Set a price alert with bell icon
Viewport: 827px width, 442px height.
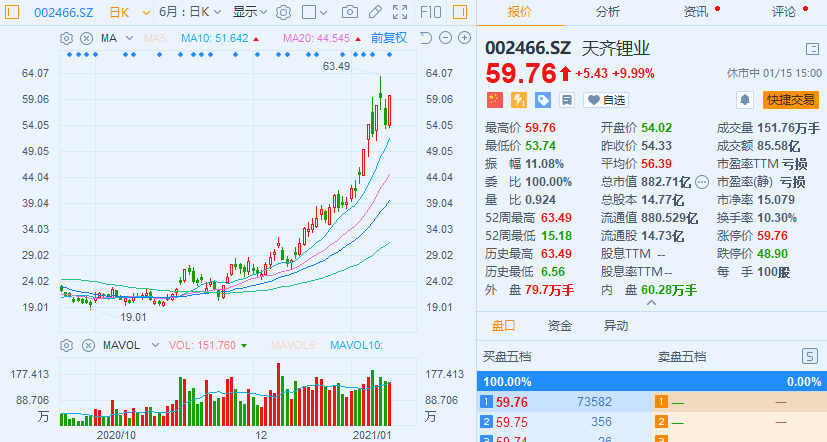745,100
